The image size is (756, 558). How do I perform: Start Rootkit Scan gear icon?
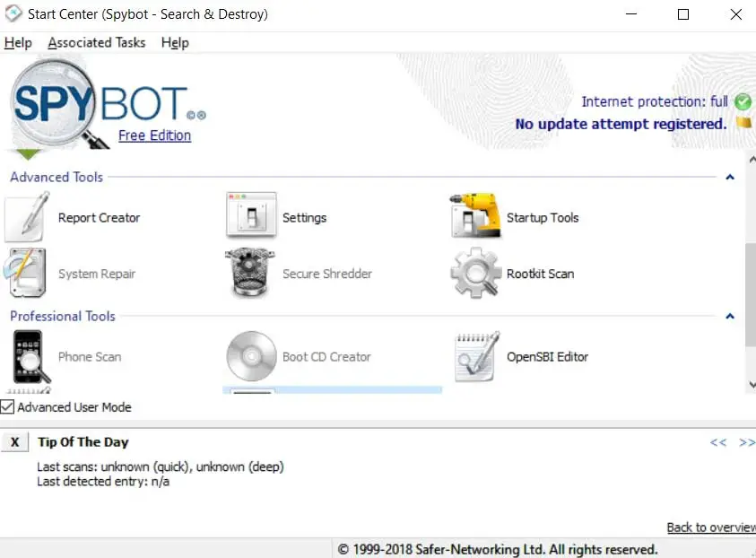(x=475, y=273)
